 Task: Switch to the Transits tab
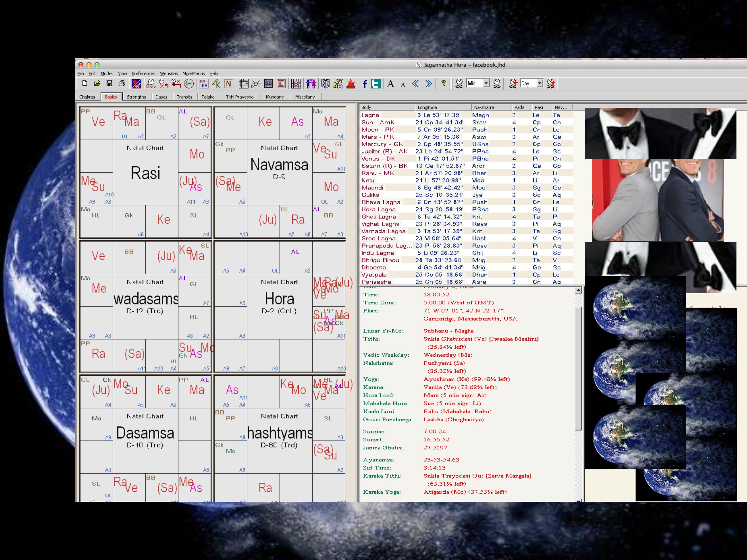(x=184, y=97)
